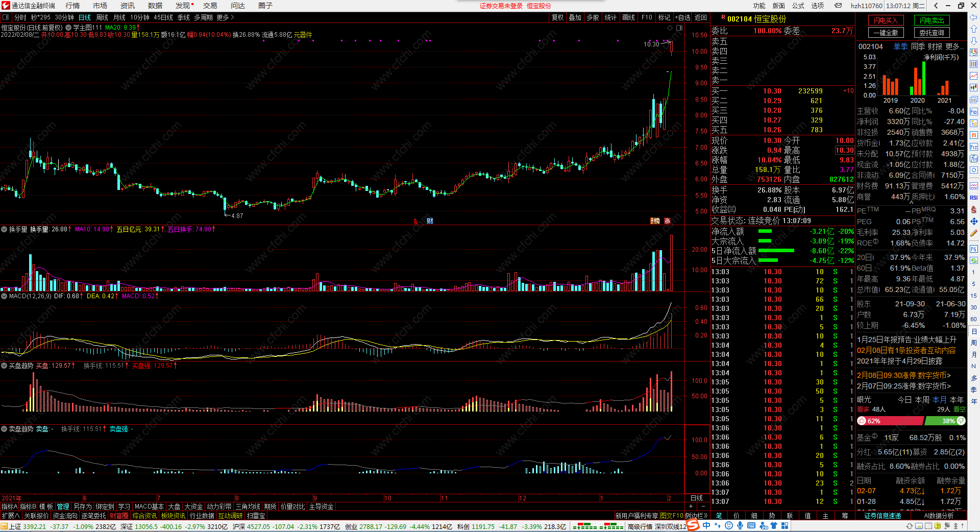Select the 周 period in right sidebar

(x=974, y=343)
